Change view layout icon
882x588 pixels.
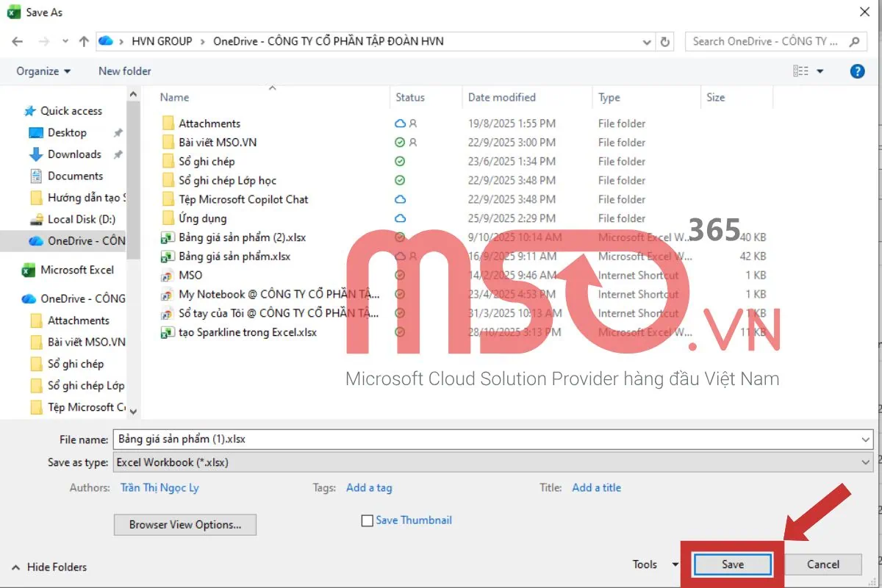[x=800, y=71]
